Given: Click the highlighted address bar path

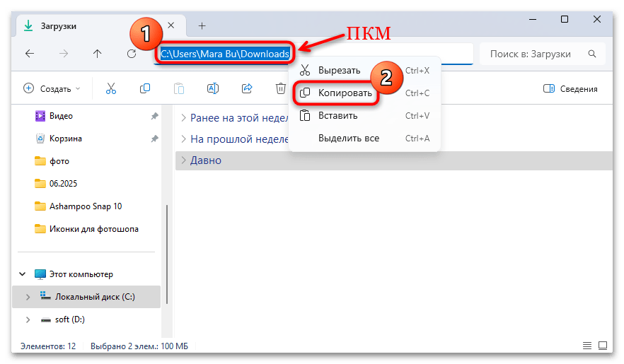Looking at the screenshot, I should tap(225, 54).
